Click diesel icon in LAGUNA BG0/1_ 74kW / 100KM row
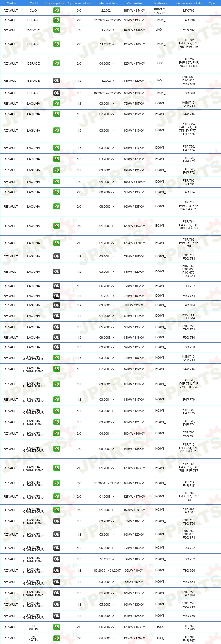The height and width of the screenshot is (644, 221). coord(57,296)
